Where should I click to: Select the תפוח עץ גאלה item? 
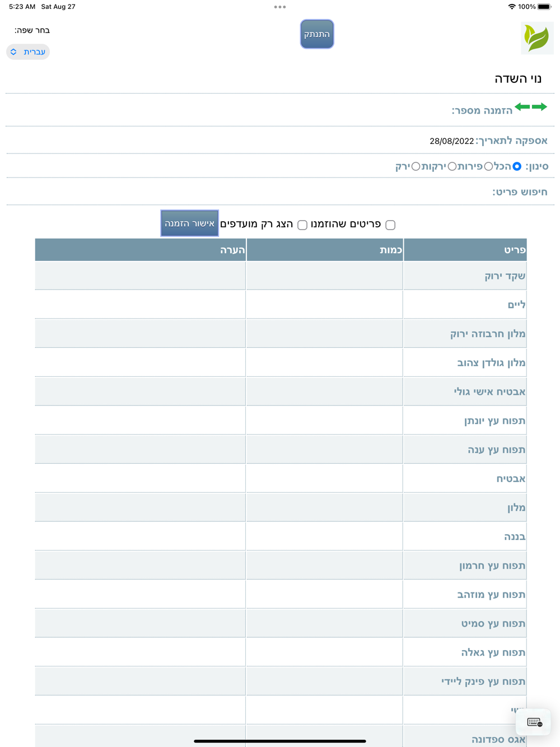[x=493, y=653]
